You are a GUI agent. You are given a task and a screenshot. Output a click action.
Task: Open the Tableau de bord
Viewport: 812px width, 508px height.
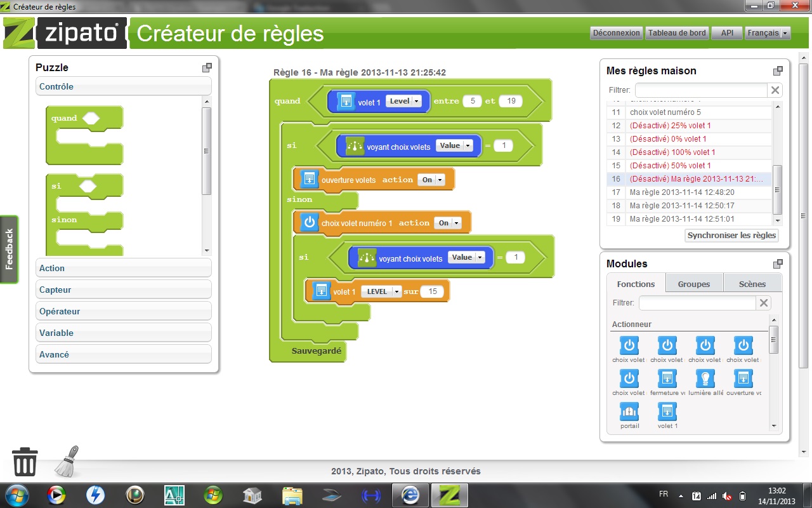click(677, 33)
